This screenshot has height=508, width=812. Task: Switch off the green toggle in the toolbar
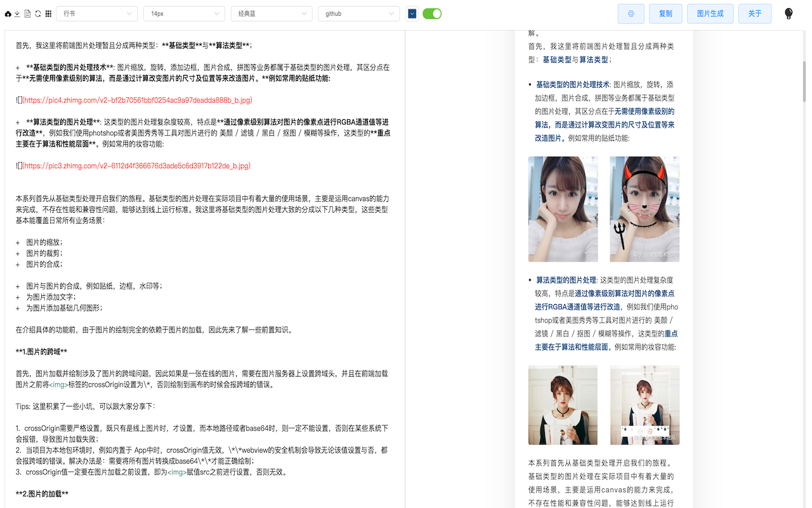click(x=432, y=13)
